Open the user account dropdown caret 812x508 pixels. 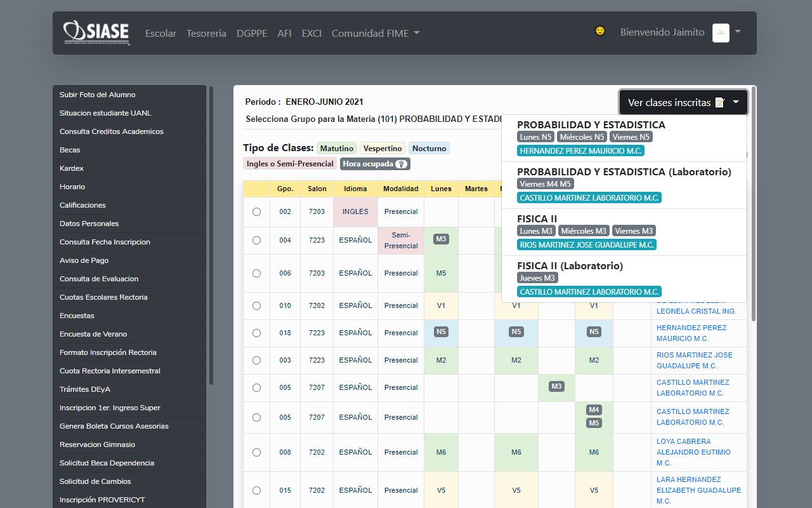(x=738, y=31)
